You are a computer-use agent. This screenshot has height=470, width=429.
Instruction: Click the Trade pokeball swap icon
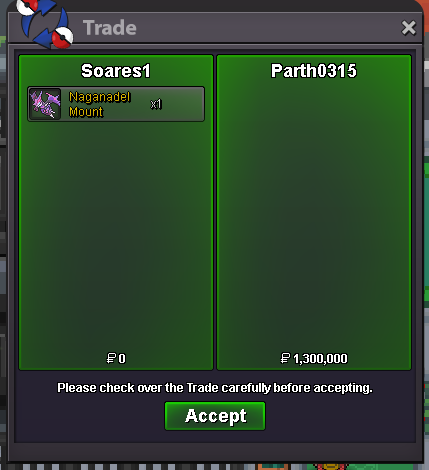click(45, 24)
